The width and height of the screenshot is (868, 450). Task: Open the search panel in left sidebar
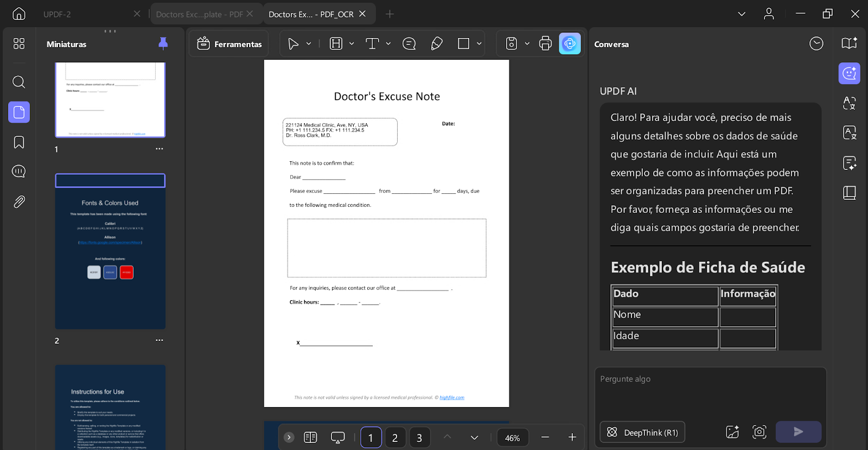tap(19, 82)
